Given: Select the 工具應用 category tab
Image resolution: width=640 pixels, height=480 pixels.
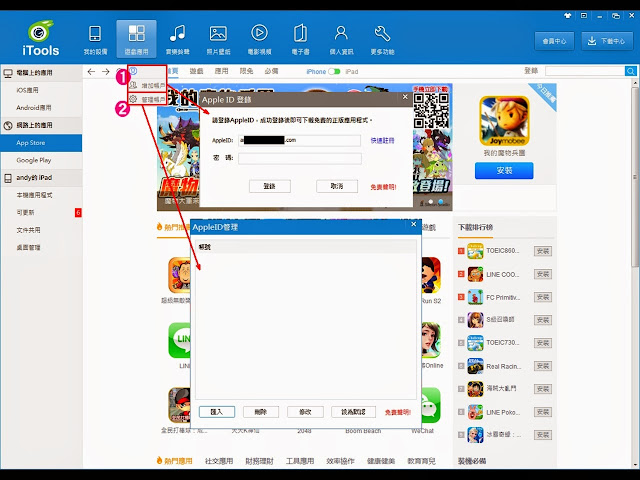Looking at the screenshot, I should (300, 461).
